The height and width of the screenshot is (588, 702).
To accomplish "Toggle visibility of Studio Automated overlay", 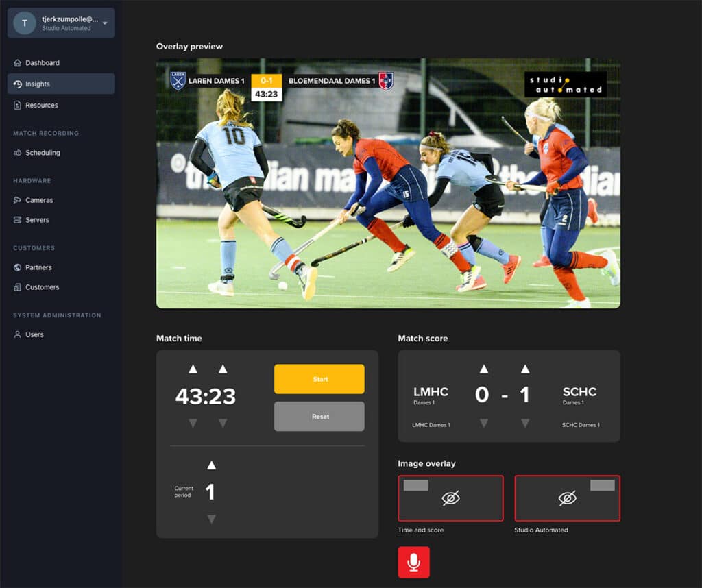I will 567,498.
